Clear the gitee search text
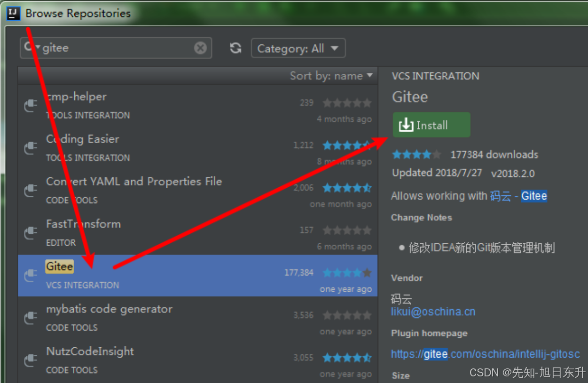 (200, 48)
